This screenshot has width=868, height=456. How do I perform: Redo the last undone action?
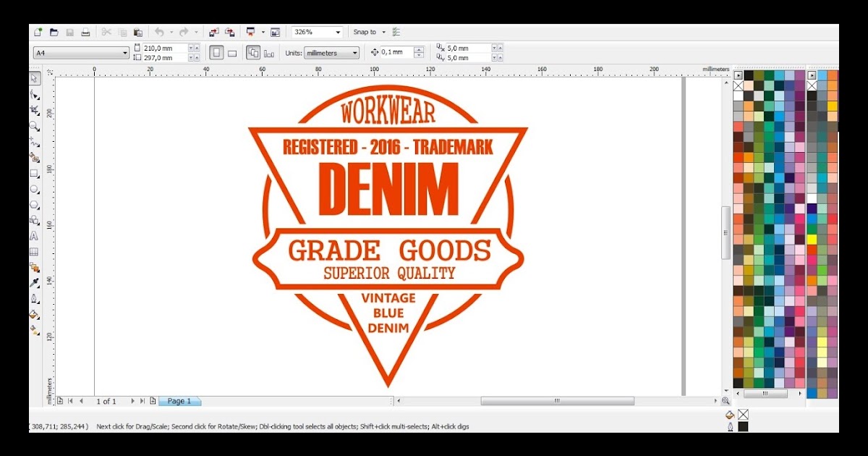coord(184,32)
